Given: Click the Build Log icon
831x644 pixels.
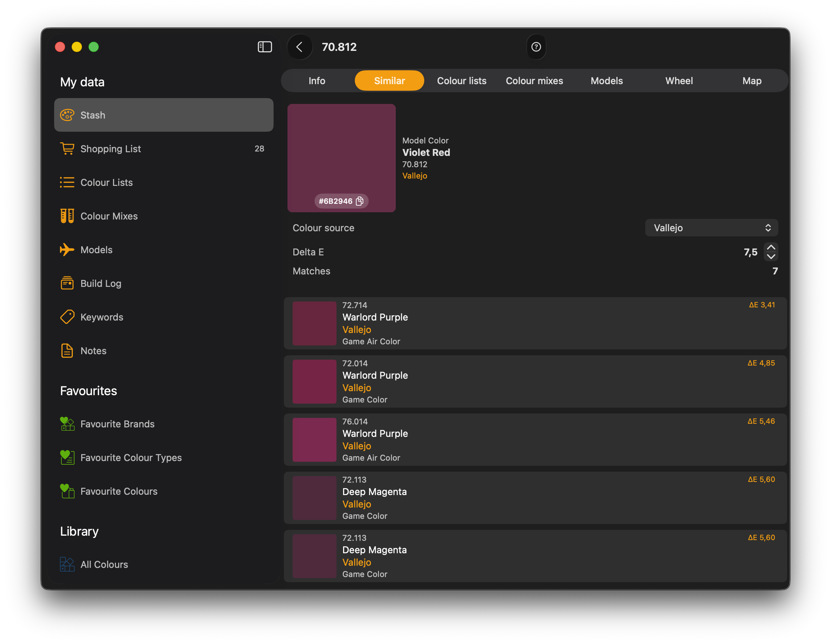Looking at the screenshot, I should (67, 283).
